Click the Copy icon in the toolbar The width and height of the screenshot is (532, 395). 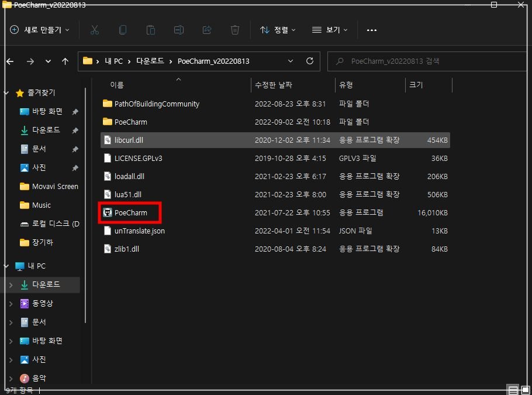123,30
